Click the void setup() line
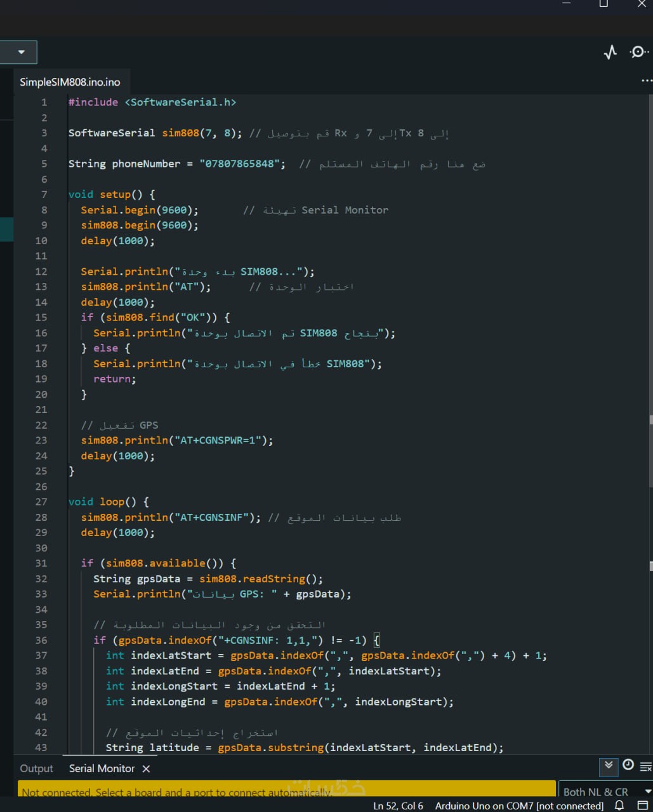This screenshot has height=812, width=653. pyautogui.click(x=112, y=195)
